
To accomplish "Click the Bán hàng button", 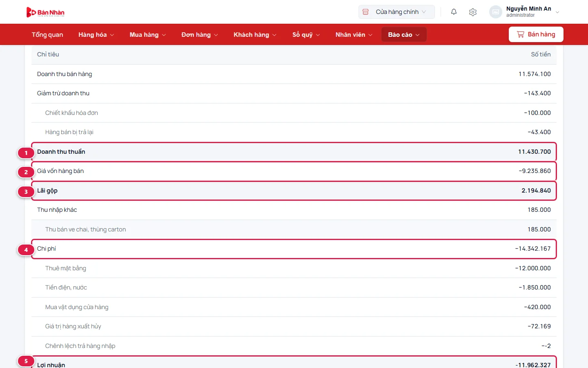I will click(536, 34).
